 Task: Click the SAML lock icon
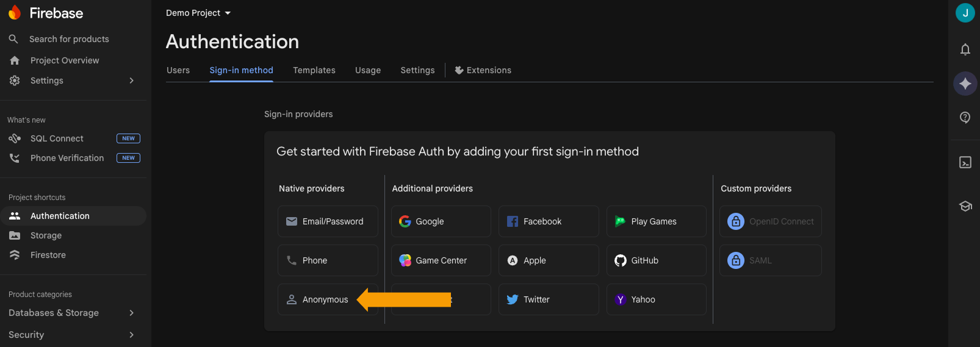point(736,260)
